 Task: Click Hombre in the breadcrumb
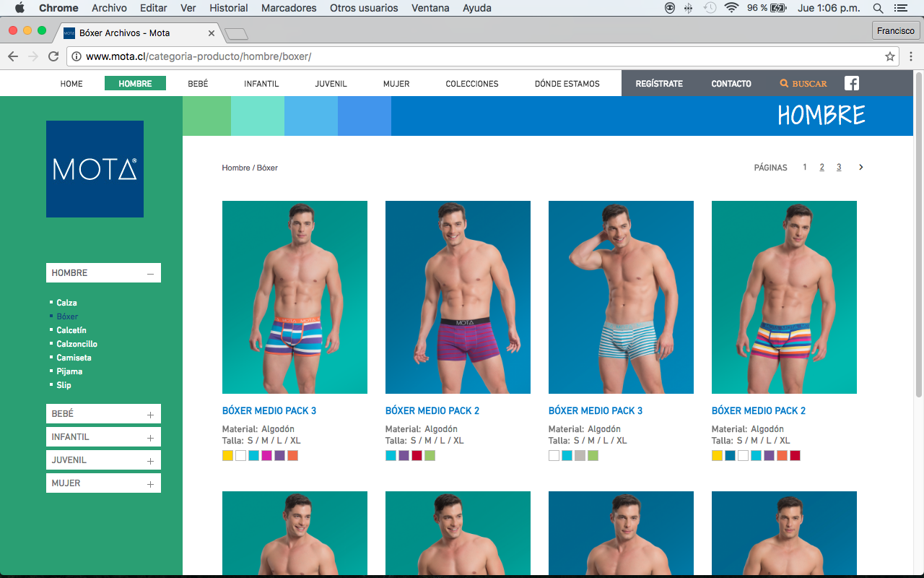(x=236, y=168)
